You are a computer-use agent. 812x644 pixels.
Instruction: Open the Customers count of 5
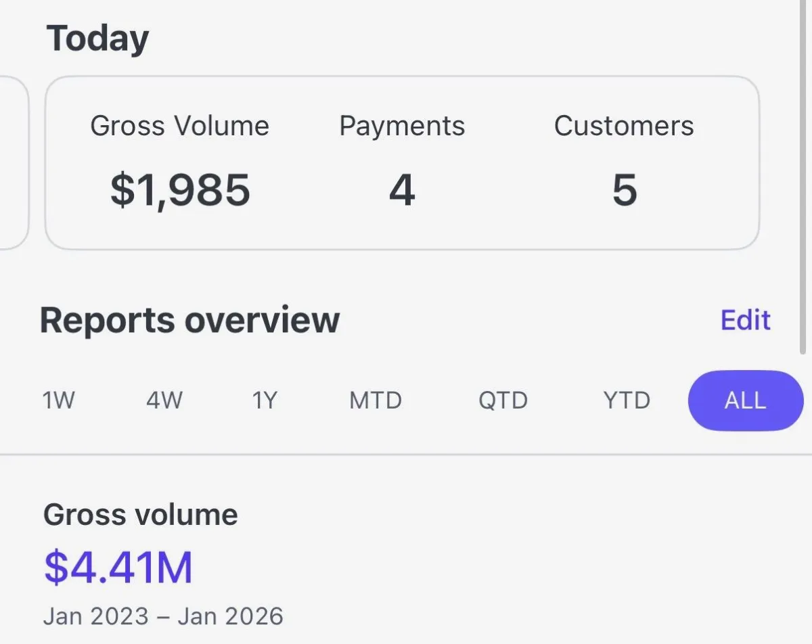(x=625, y=190)
